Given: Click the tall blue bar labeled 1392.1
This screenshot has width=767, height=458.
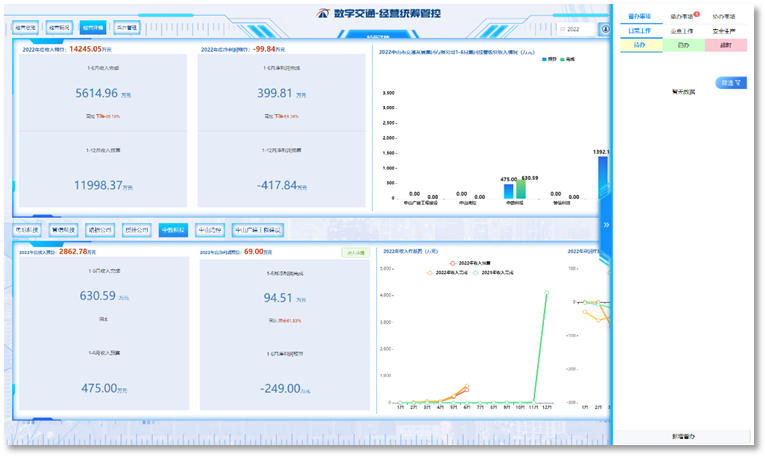Looking at the screenshot, I should (x=603, y=177).
